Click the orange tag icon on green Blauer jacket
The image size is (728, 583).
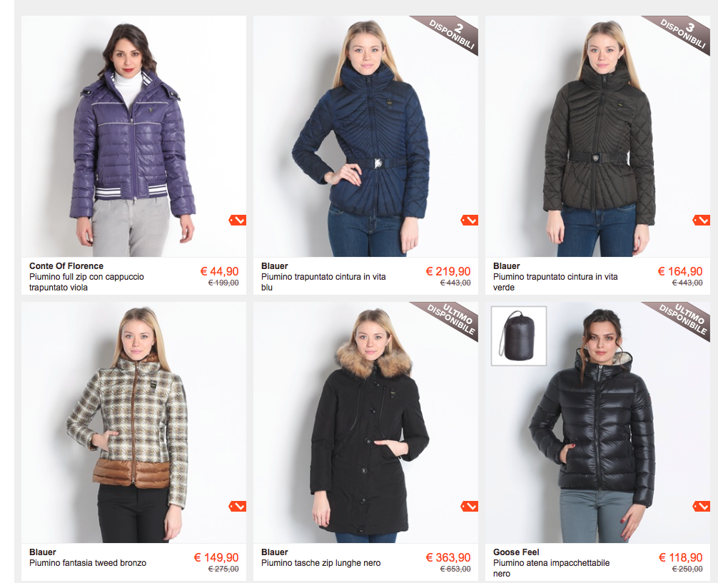coord(702,220)
